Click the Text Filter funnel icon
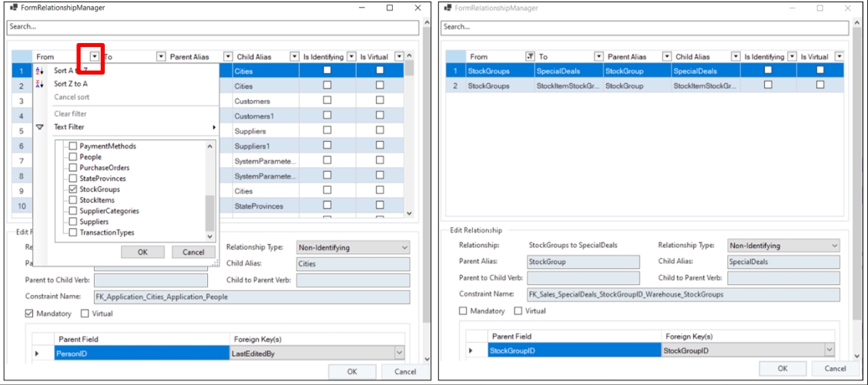 point(40,127)
